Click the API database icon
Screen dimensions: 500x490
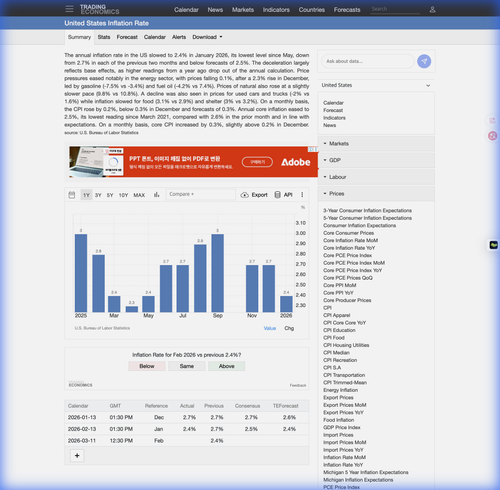coord(277,195)
